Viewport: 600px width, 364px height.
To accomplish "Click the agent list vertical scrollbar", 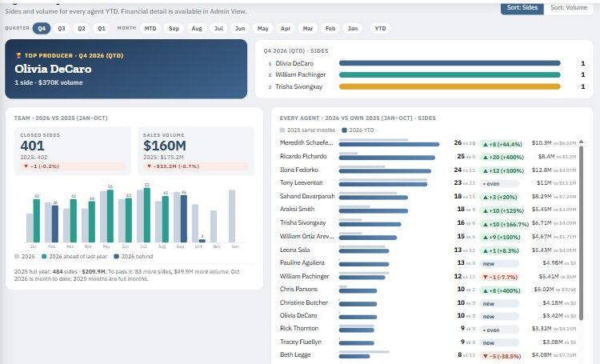I will coord(582,232).
